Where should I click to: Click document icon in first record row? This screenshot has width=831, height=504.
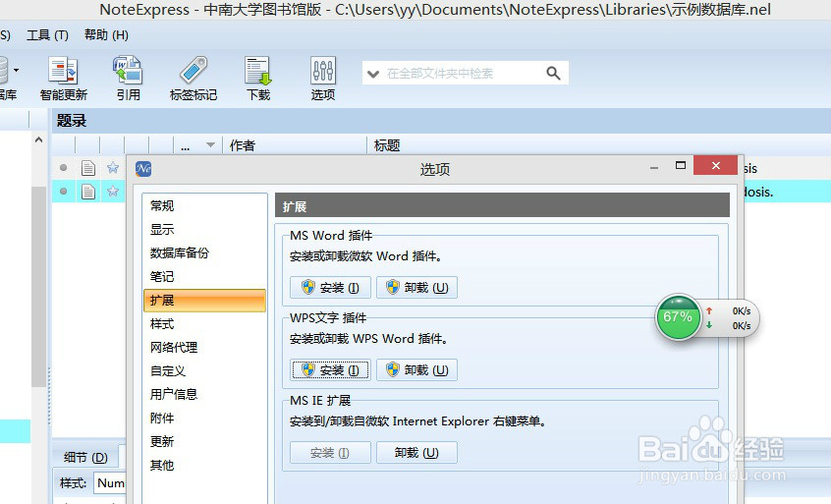(88, 168)
